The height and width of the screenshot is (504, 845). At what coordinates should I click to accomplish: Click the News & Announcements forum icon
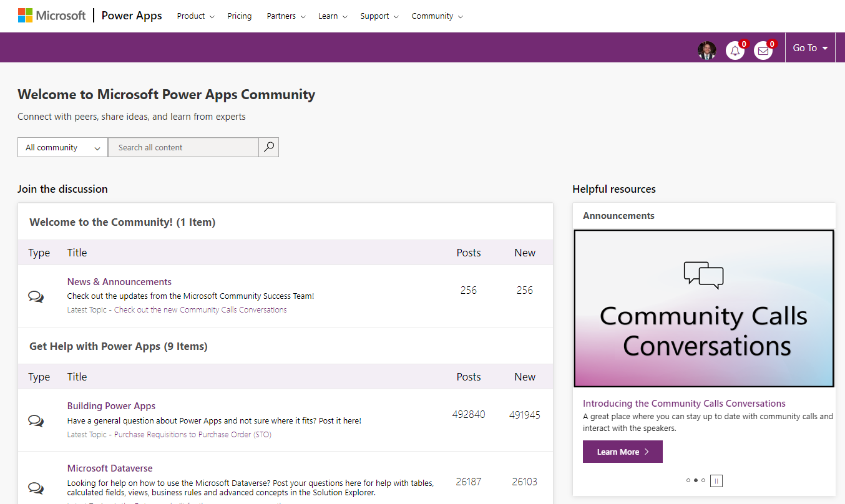coord(36,297)
